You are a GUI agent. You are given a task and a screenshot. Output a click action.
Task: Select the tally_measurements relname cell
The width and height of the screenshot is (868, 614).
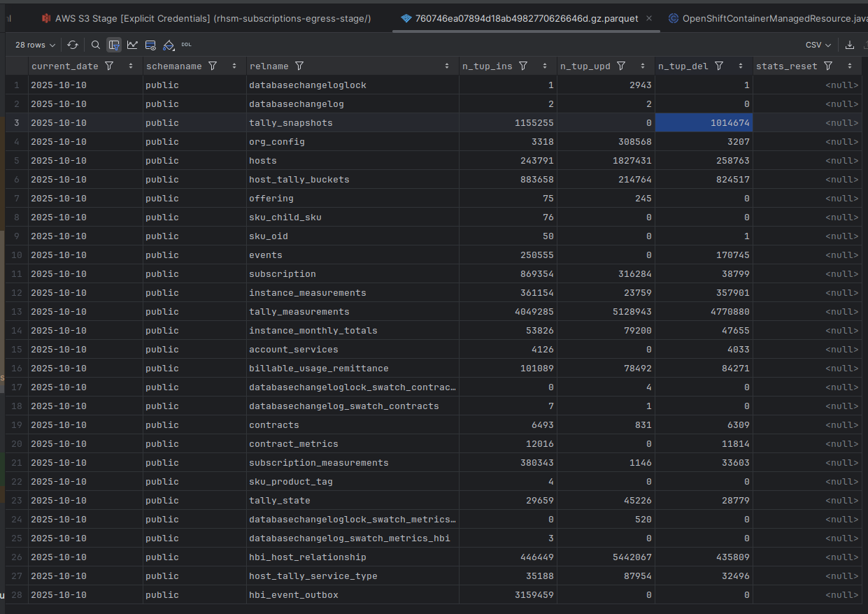point(299,311)
